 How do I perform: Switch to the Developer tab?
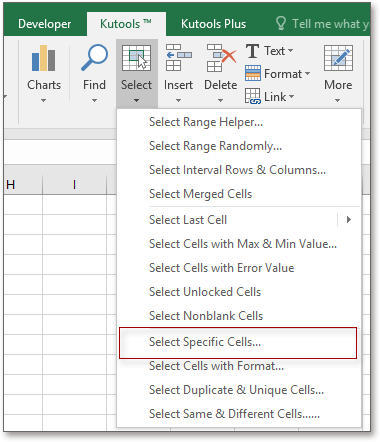tap(44, 24)
